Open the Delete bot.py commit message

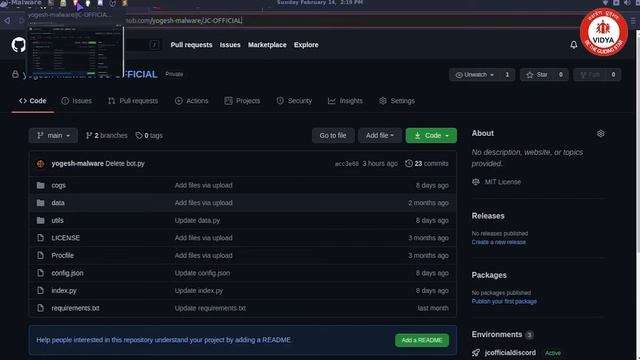coord(125,164)
